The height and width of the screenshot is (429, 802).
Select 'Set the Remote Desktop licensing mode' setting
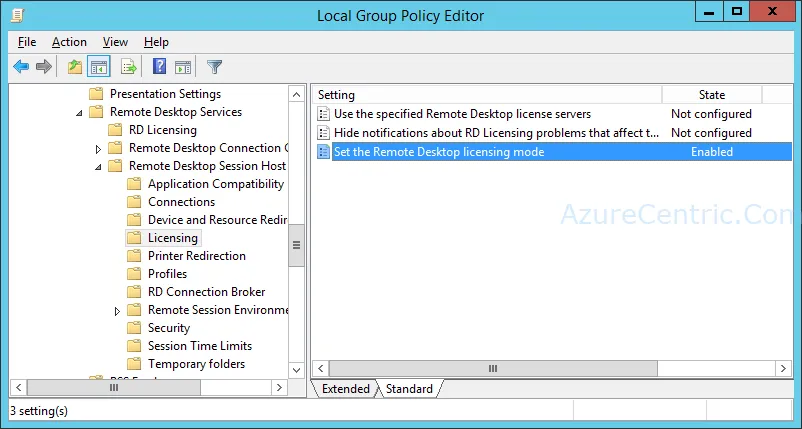click(x=439, y=152)
